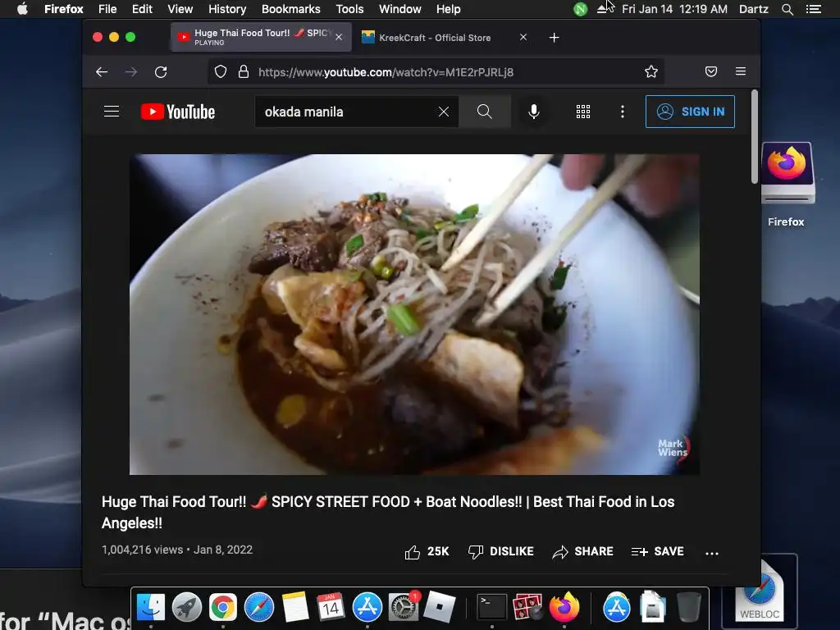This screenshot has width=840, height=630.
Task: Like the video with thumbs up
Action: (427, 552)
